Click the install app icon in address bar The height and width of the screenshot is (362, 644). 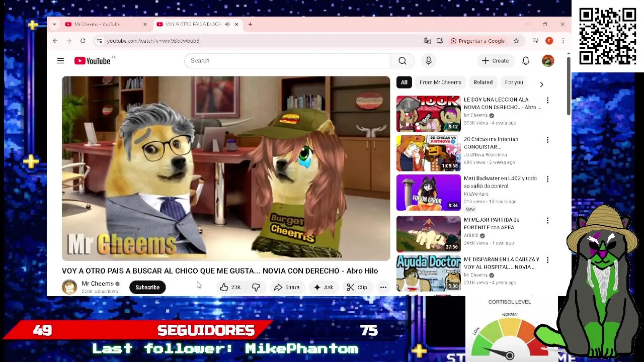pos(440,41)
